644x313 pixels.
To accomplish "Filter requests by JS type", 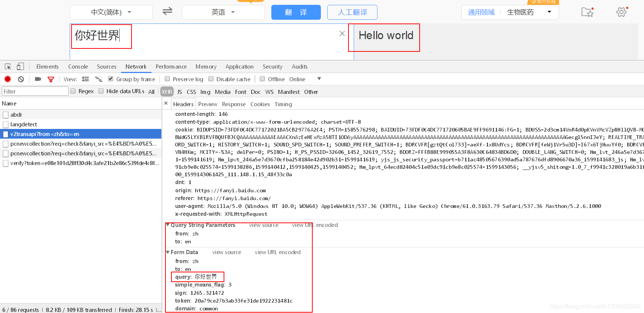I will point(180,92).
